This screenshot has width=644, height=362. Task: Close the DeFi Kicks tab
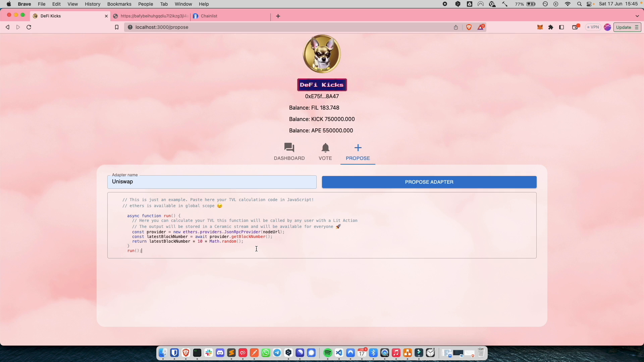106,16
